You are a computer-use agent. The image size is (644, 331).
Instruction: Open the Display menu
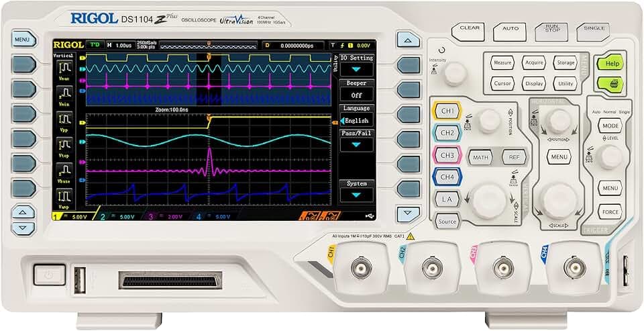pos(534,83)
